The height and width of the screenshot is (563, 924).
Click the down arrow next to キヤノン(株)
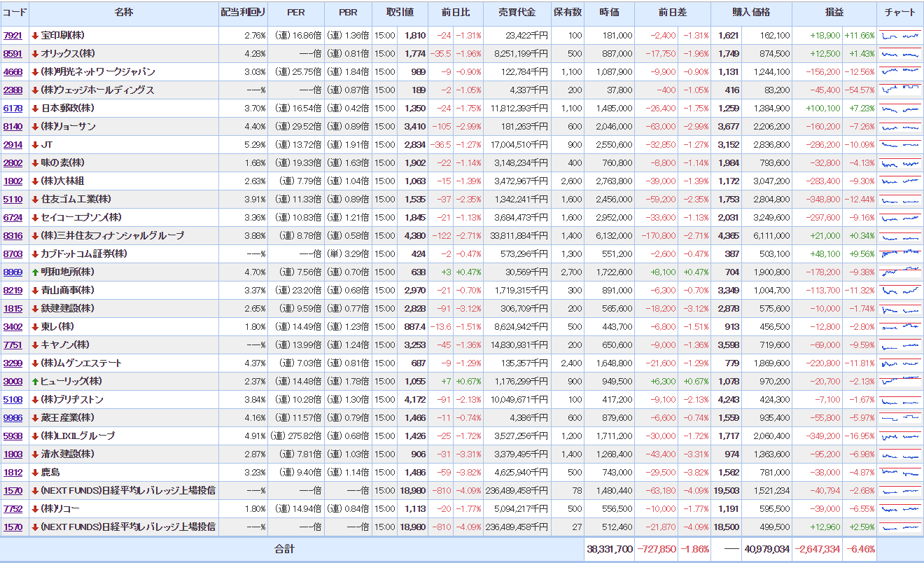35,345
